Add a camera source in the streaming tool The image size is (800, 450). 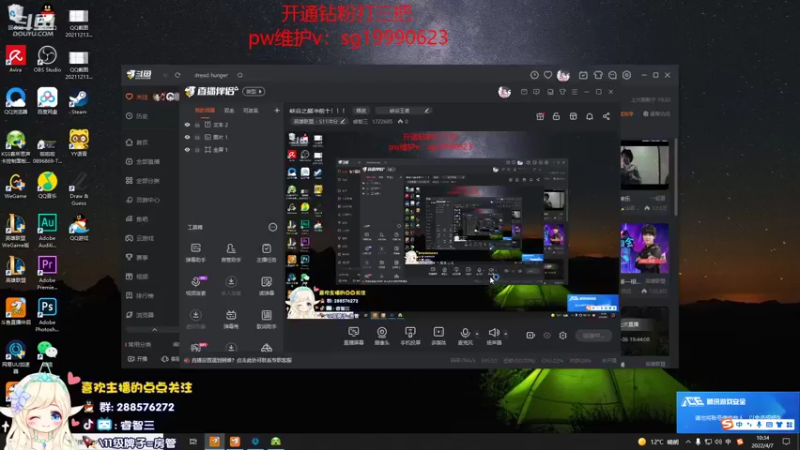pos(382,336)
